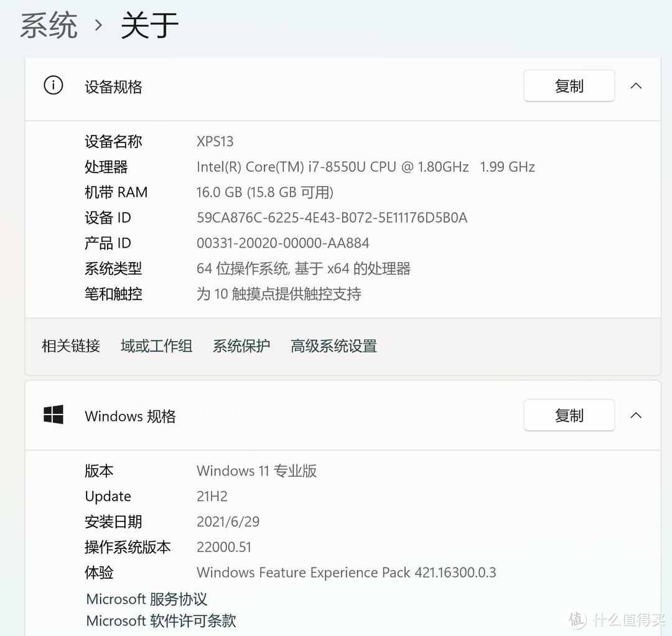Collapse the 设备规格 section chevron

click(x=636, y=86)
